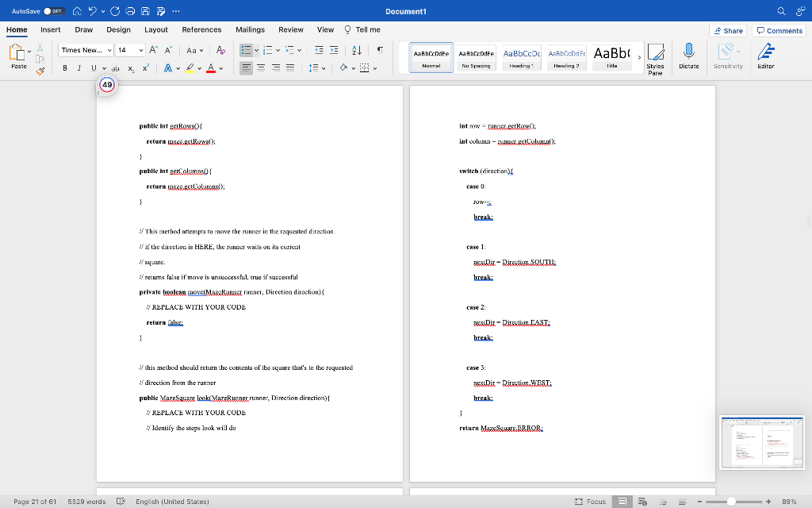
Task: Apply the No Spacing style
Action: point(476,57)
